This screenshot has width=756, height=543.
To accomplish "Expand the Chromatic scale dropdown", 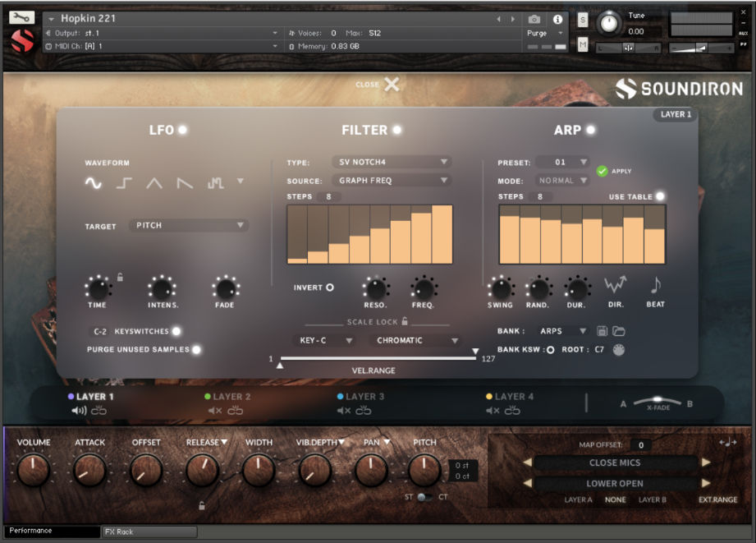I will pyautogui.click(x=415, y=340).
